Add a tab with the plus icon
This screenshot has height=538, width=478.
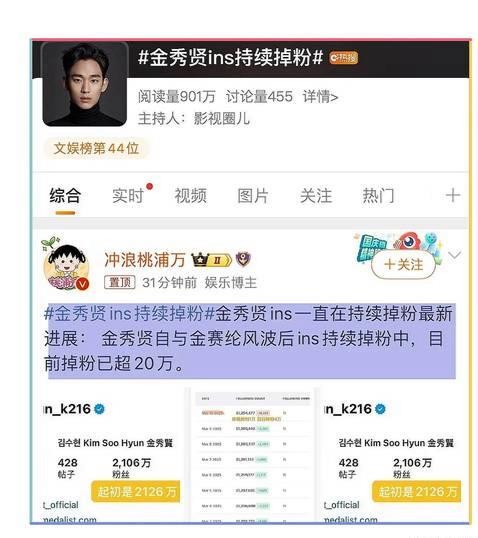coord(453,196)
